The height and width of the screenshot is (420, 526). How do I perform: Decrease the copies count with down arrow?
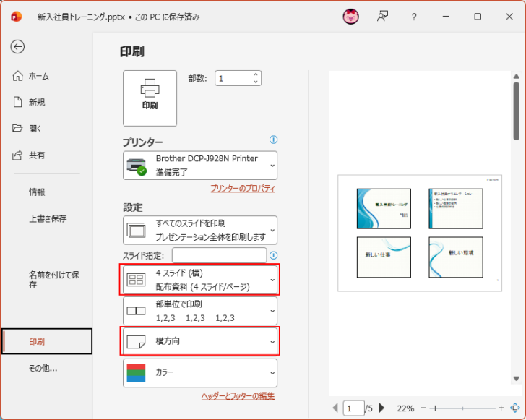[x=256, y=82]
